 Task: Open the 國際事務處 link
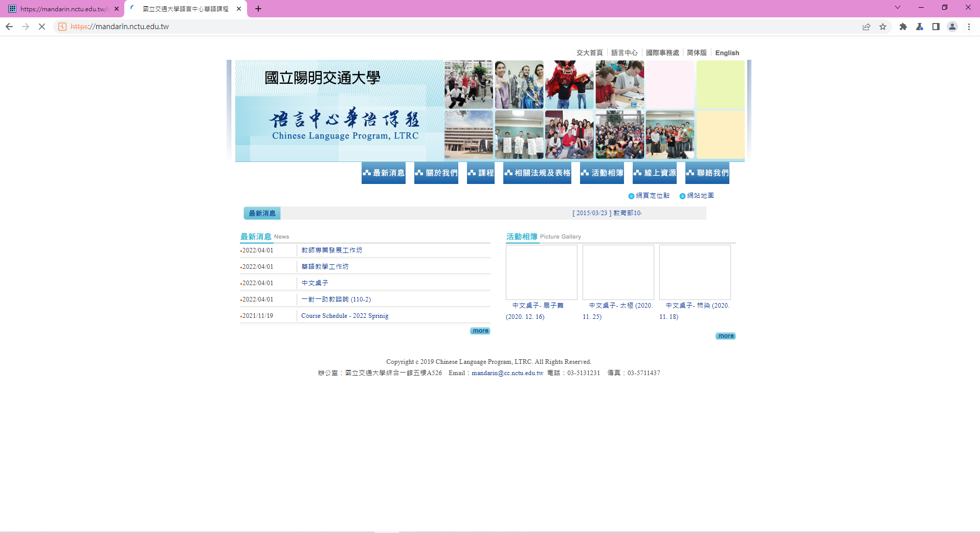(662, 53)
